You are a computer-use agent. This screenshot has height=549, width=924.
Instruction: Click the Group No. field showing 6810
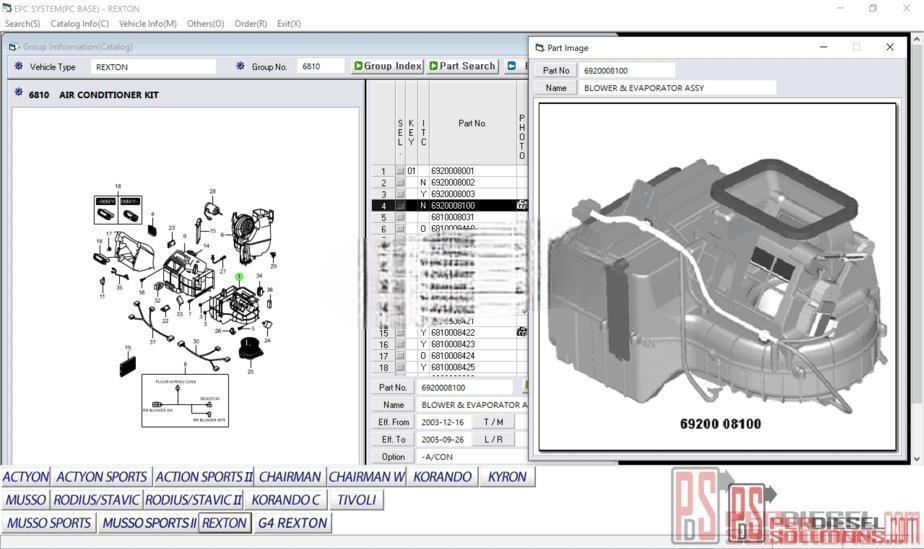(x=320, y=67)
